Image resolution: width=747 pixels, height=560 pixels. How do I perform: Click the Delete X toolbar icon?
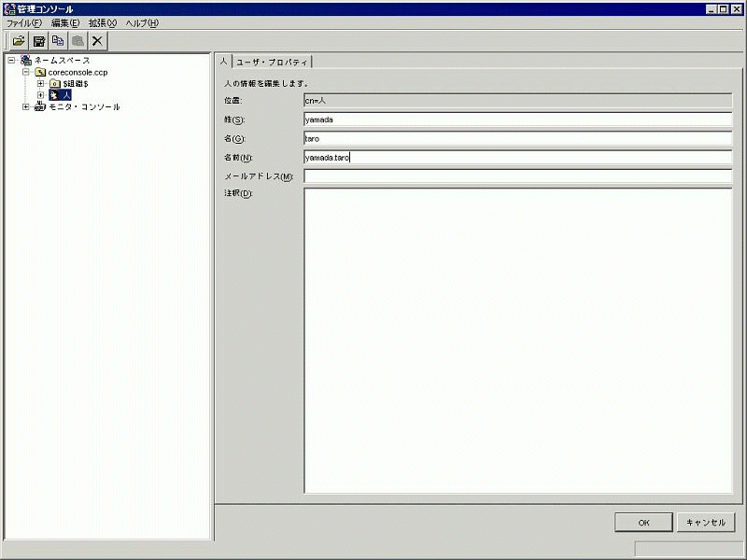click(98, 41)
